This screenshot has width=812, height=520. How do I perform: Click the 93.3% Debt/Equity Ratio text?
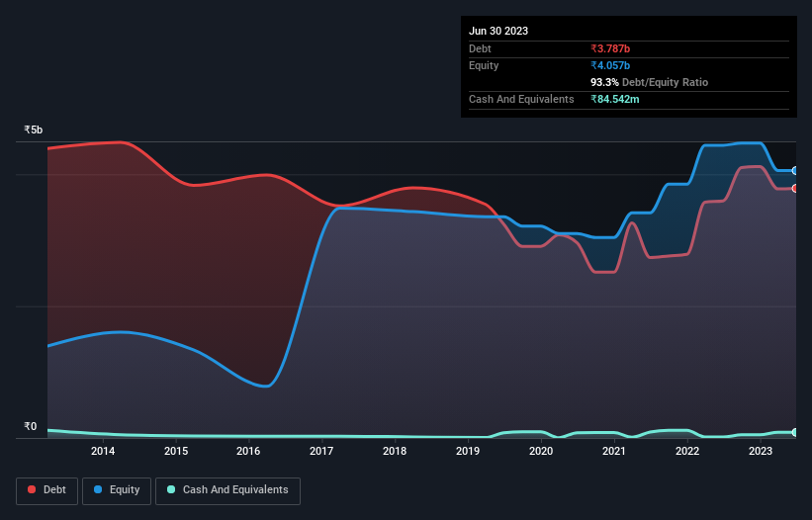pos(649,82)
